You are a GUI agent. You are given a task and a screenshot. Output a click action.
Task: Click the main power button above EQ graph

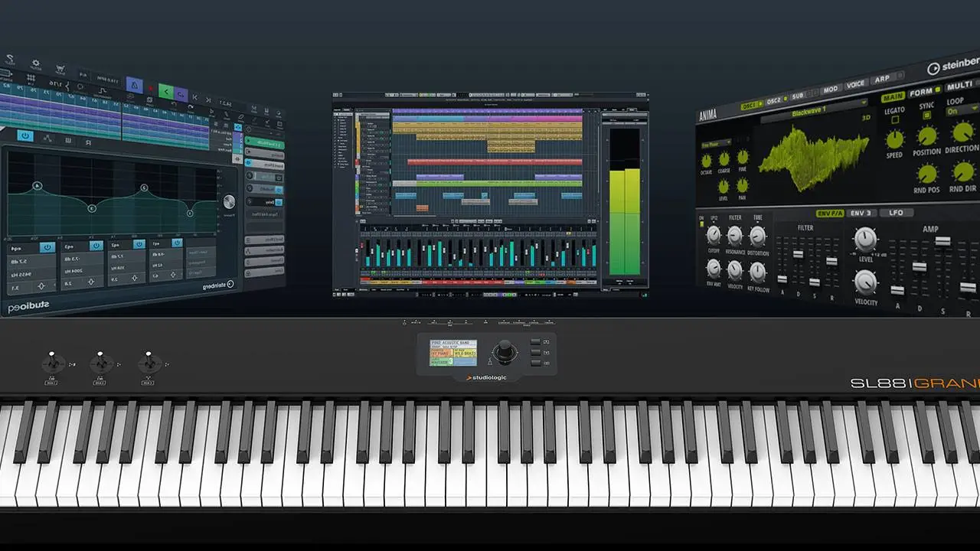click(x=25, y=135)
